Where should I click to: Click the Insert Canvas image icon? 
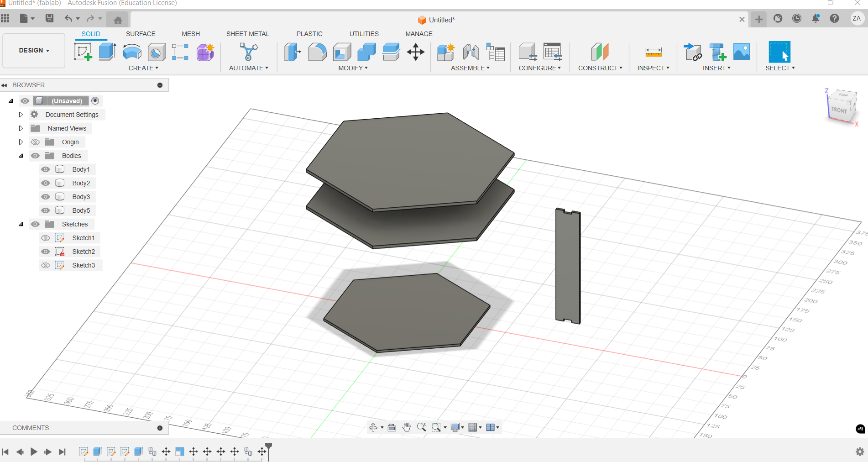(742, 52)
